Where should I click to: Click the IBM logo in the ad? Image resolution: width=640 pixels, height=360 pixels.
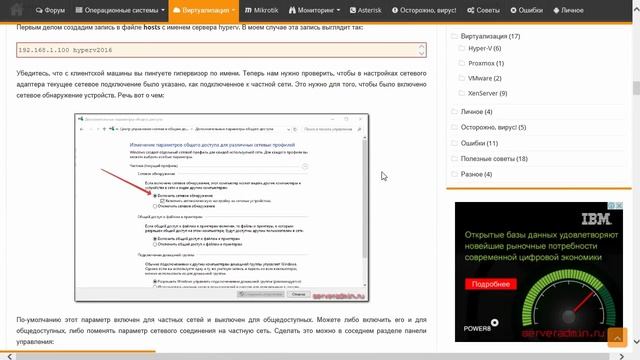point(596,219)
